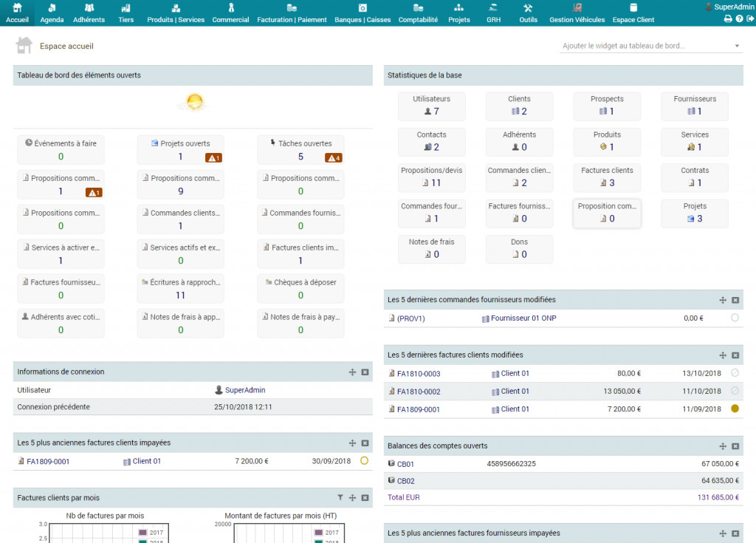Click the filter icon on Factures clients par mois
The width and height of the screenshot is (756, 543).
pos(340,498)
